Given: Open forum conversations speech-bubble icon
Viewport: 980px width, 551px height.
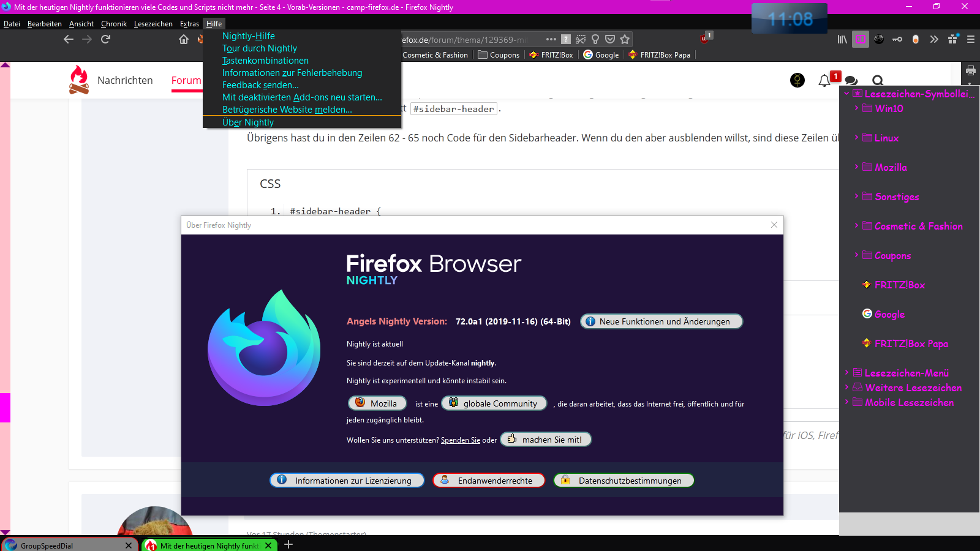Looking at the screenshot, I should [851, 80].
